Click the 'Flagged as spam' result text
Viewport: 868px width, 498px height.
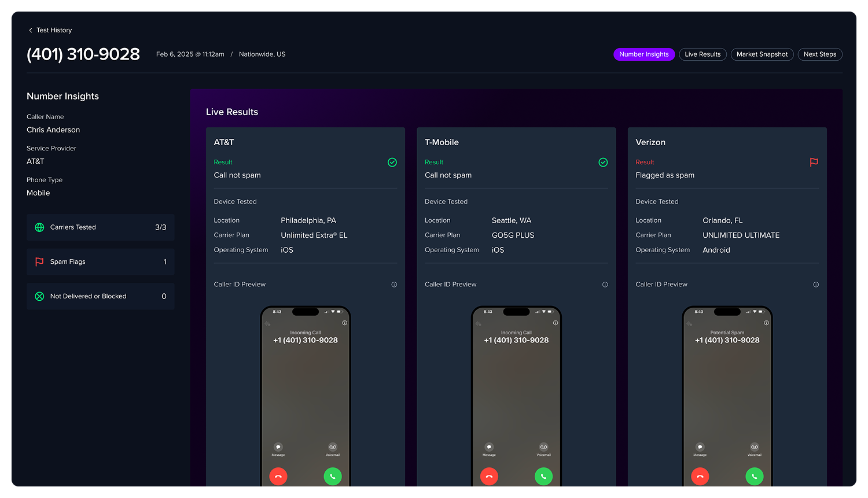pos(665,175)
